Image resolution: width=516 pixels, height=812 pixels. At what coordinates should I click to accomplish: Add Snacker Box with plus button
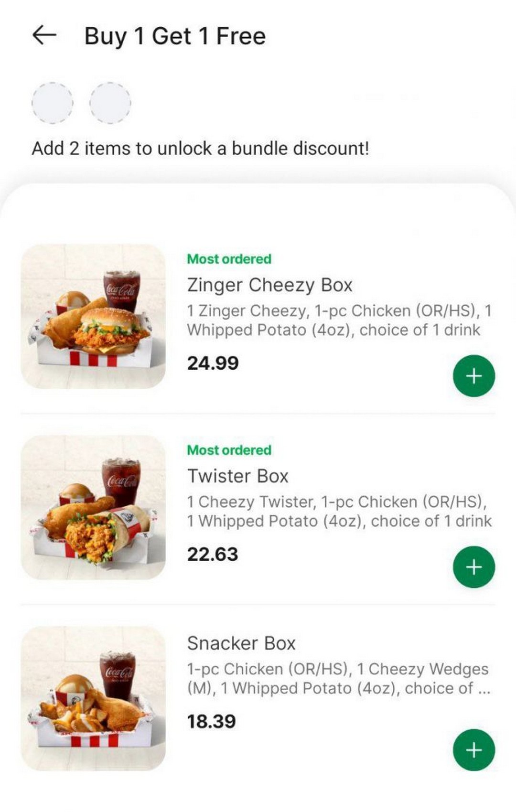pos(473,750)
